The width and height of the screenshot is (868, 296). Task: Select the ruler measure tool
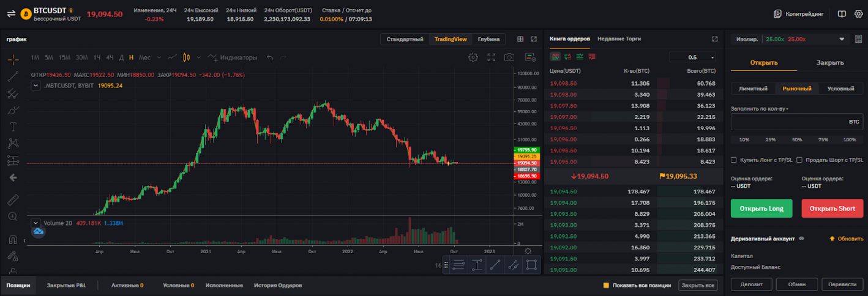click(13, 200)
